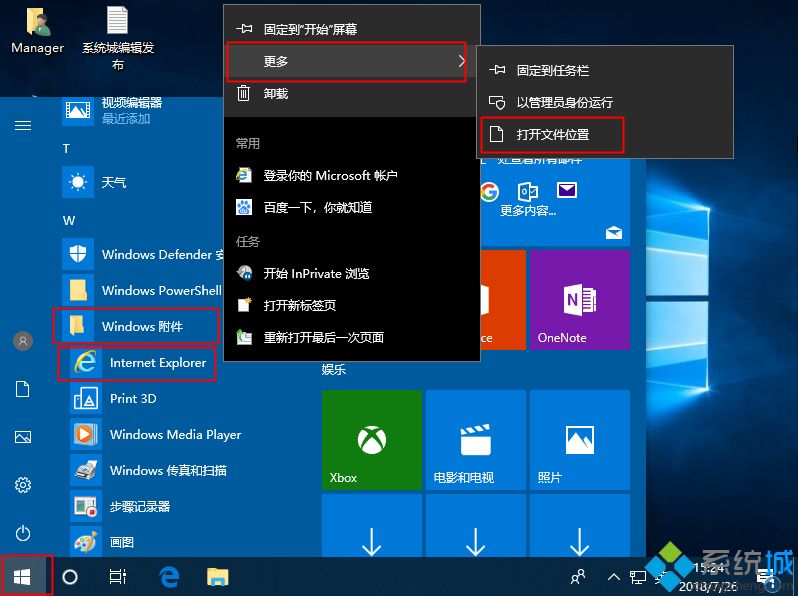Open Windows Defender entry
The height and width of the screenshot is (596, 798).
point(142,254)
